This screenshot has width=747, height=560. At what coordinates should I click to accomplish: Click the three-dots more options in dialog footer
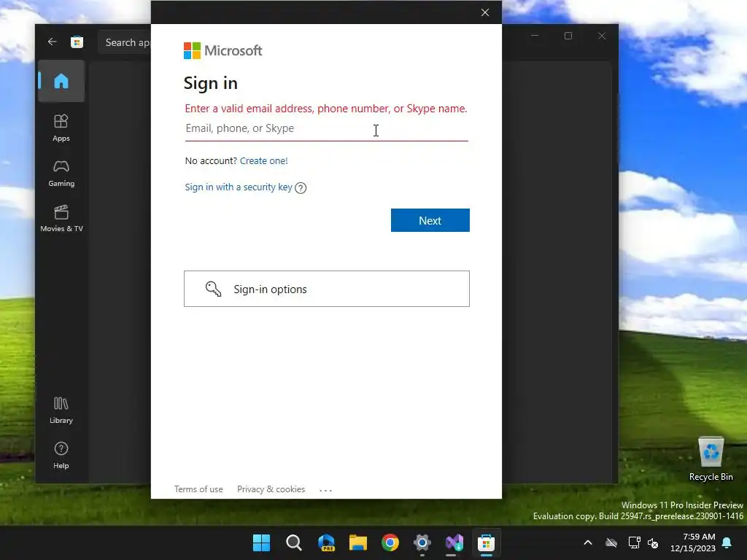(x=325, y=490)
